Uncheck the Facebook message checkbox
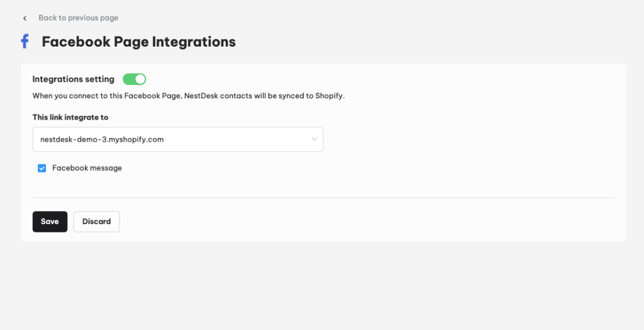The image size is (644, 330). click(x=42, y=168)
